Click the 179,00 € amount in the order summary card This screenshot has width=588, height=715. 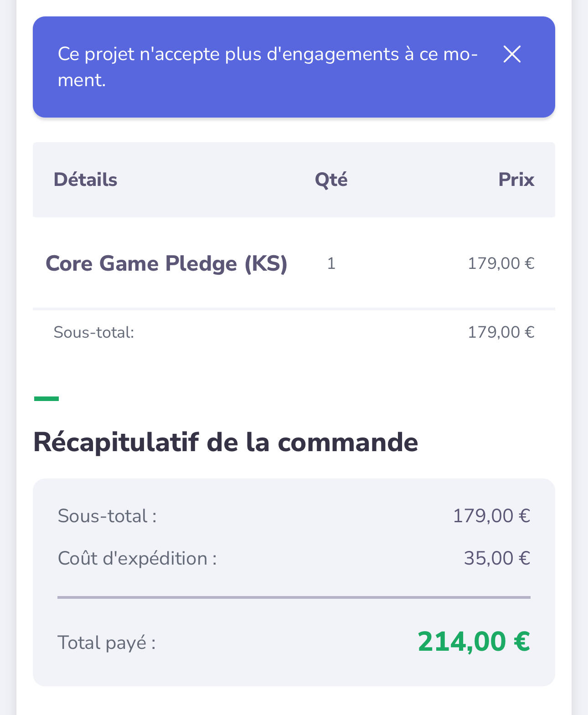[x=491, y=516]
